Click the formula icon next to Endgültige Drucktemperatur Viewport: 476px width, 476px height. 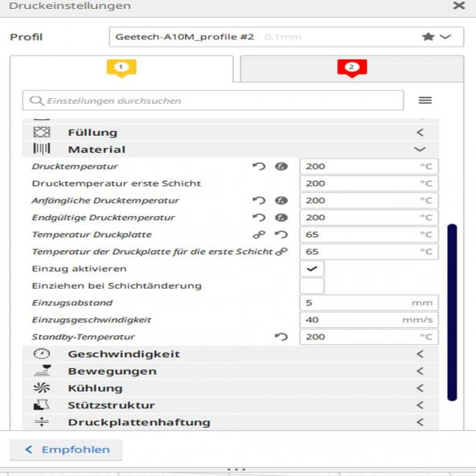tap(281, 217)
